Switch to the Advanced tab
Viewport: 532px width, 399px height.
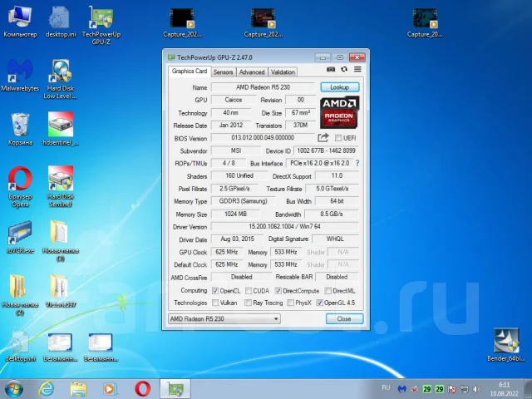[252, 72]
